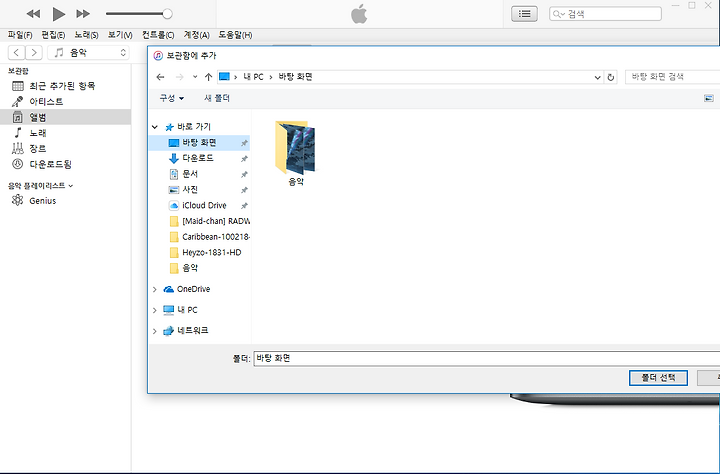Click the dialog forward arrow

pos(180,77)
